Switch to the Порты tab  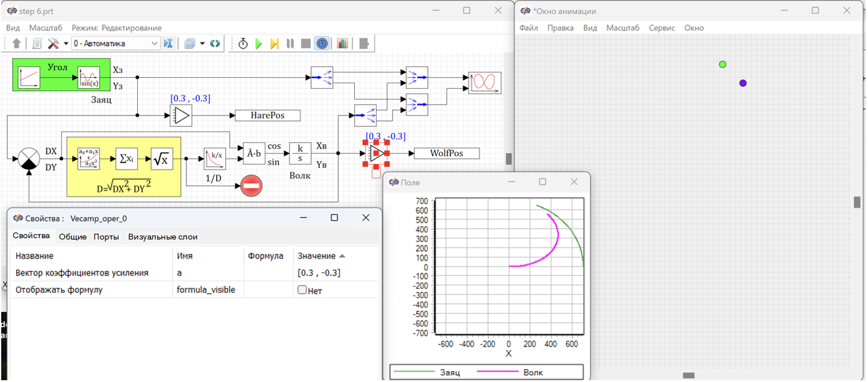[106, 237]
